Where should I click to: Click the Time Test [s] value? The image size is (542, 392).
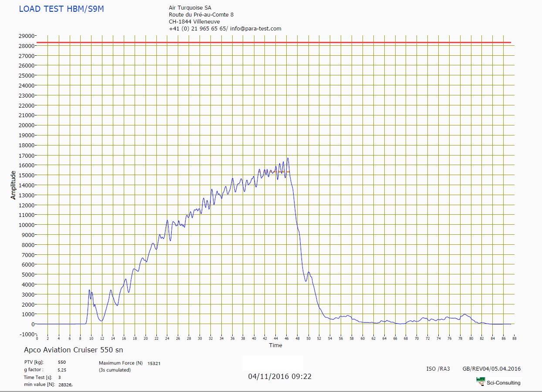[59, 377]
